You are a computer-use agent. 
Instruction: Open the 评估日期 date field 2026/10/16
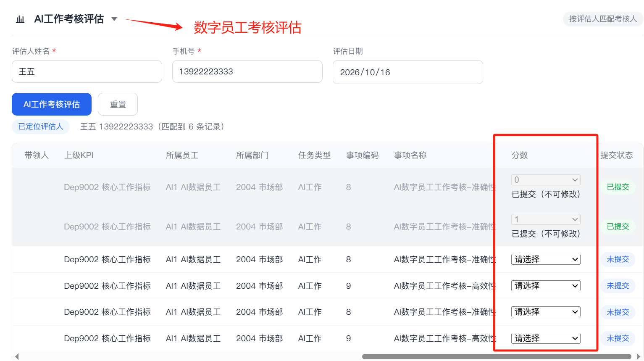pyautogui.click(x=408, y=72)
